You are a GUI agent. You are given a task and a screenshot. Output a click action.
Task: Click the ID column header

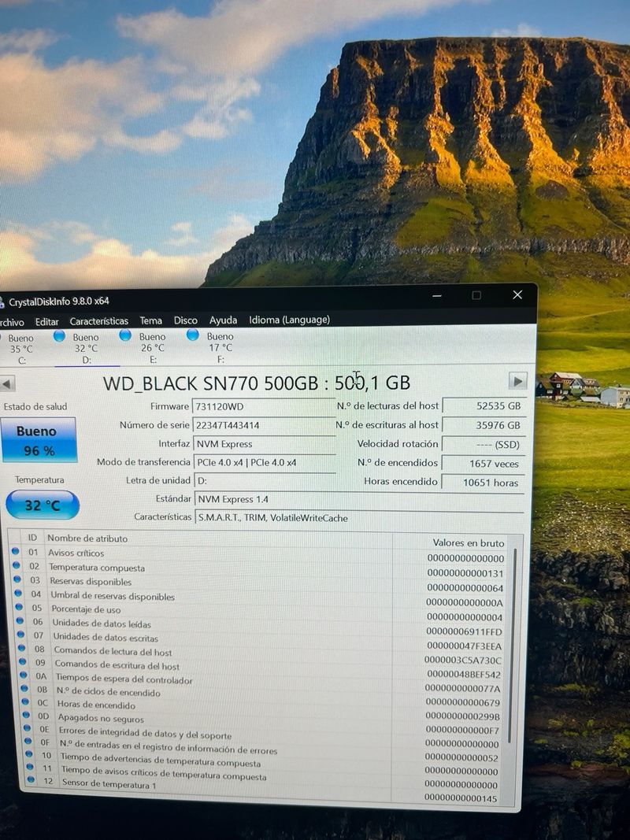32,538
